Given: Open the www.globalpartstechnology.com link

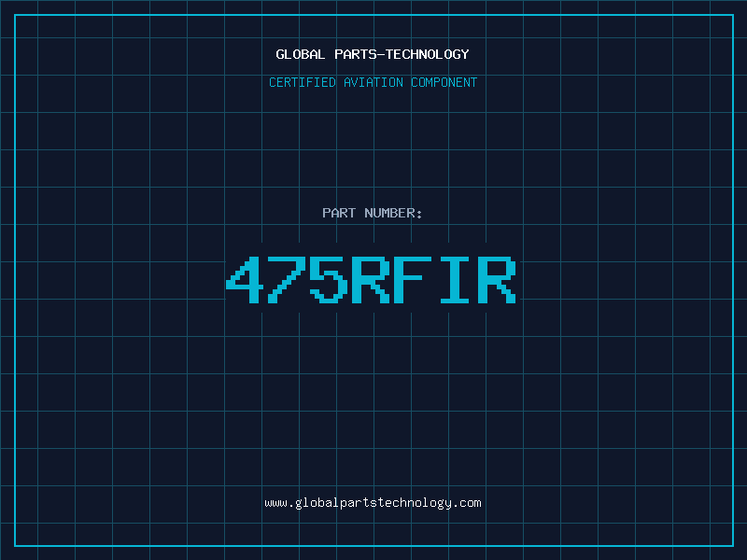Looking at the screenshot, I should pos(373,503).
